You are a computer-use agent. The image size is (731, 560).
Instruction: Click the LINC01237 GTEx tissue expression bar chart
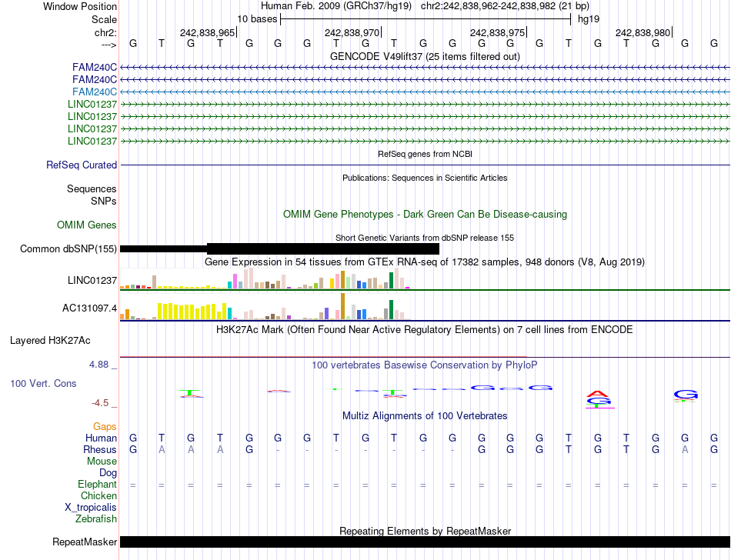pyautogui.click(x=265, y=278)
